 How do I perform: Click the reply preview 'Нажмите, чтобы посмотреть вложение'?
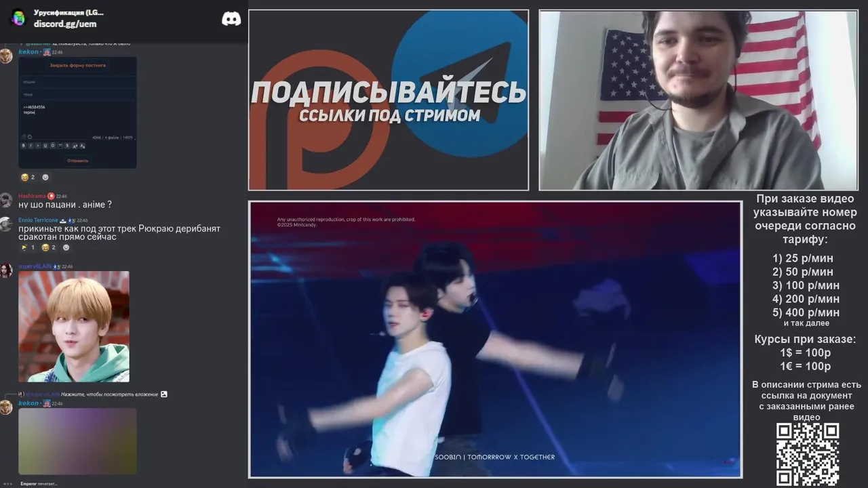(109, 394)
